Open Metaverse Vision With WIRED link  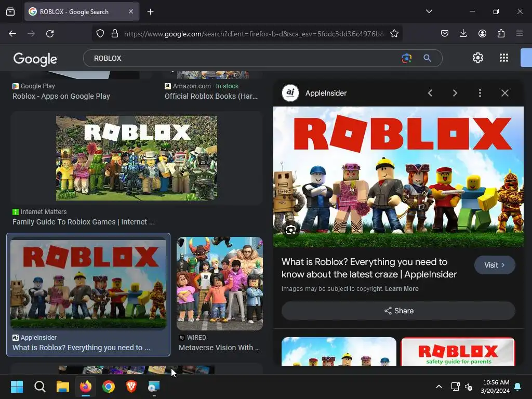(219, 348)
